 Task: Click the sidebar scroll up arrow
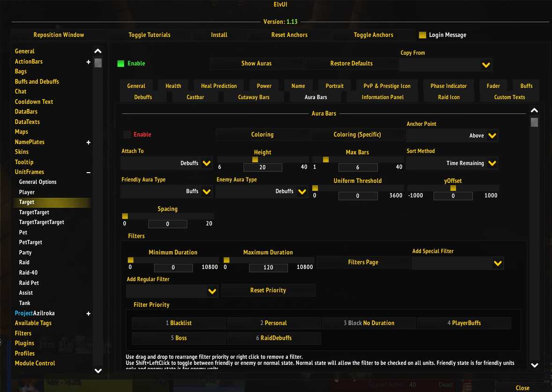(x=98, y=51)
